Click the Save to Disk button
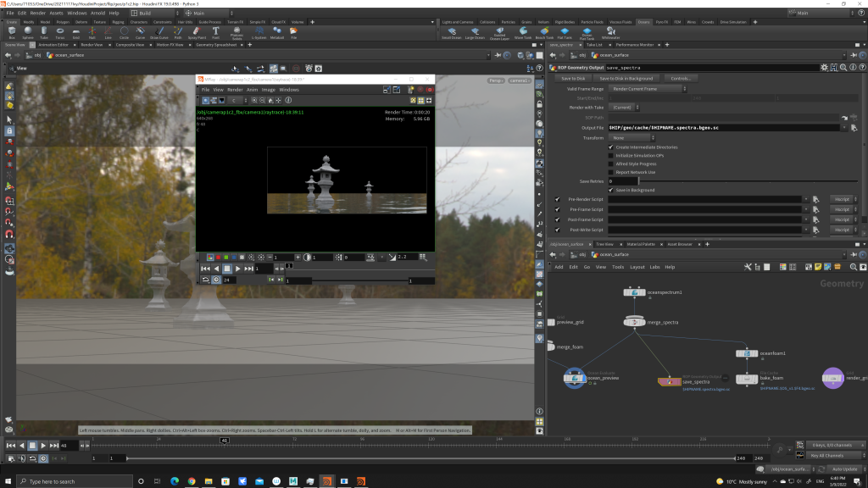Screen dimensions: 868x488 pyautogui.click(x=573, y=78)
